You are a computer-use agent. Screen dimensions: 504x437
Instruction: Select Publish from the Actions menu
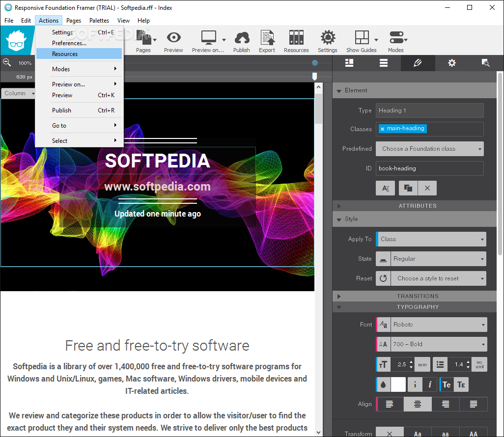pos(79,110)
